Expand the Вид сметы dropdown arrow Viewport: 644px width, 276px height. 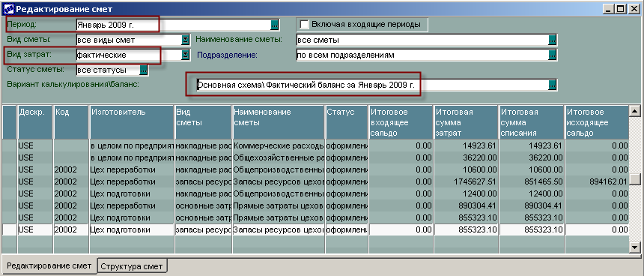coord(185,40)
